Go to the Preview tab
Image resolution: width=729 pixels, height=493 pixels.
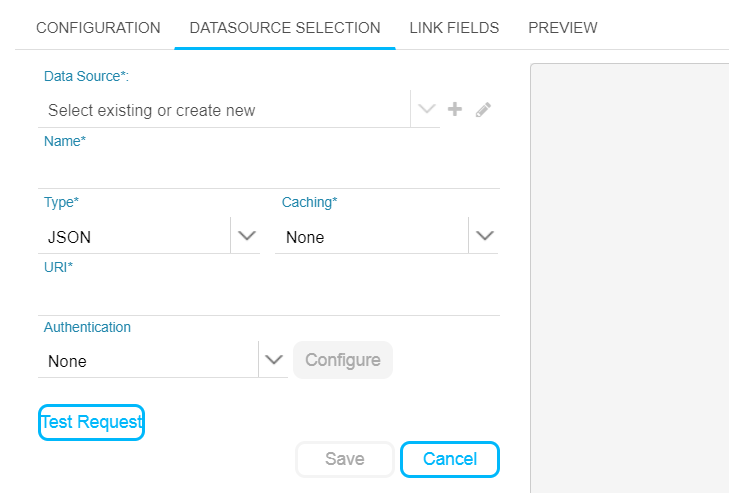point(563,28)
